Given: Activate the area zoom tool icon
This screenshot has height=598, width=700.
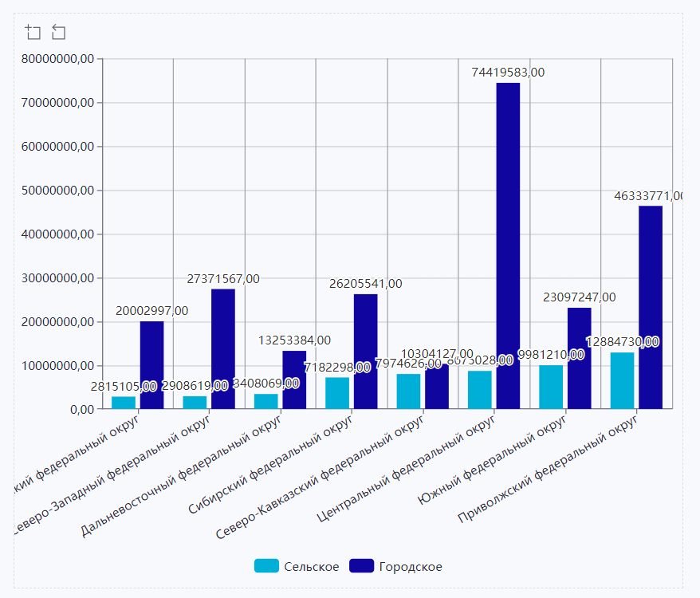Looking at the screenshot, I should pos(33,32).
